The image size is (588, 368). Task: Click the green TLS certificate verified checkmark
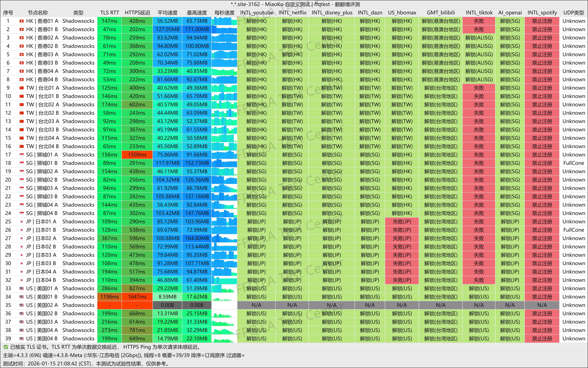click(x=6, y=347)
